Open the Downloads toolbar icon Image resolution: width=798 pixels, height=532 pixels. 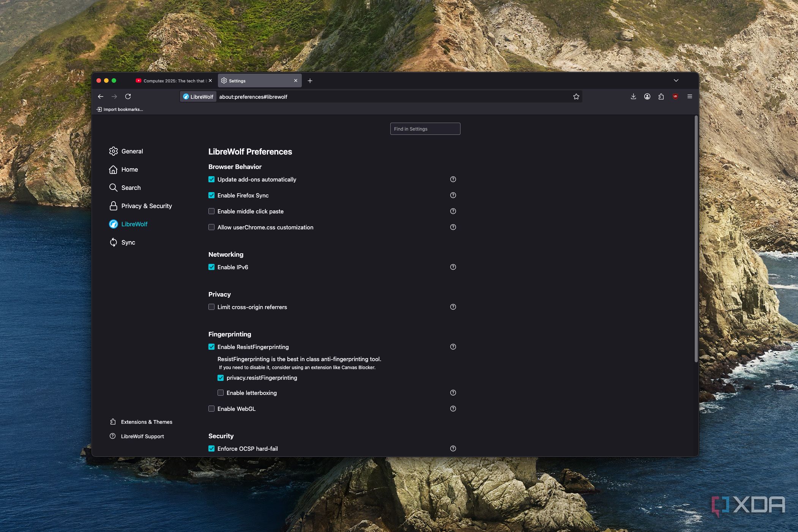(633, 96)
